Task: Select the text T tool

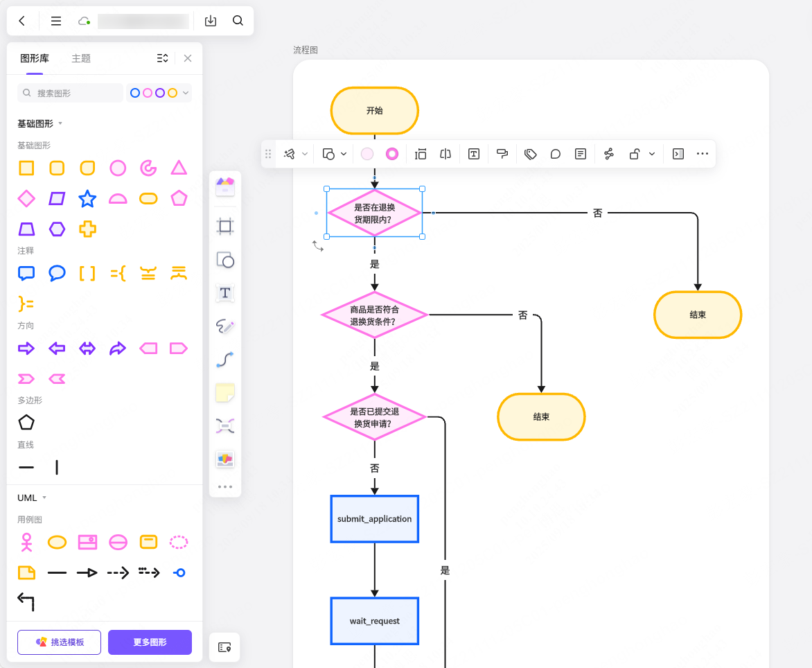Action: 225,293
